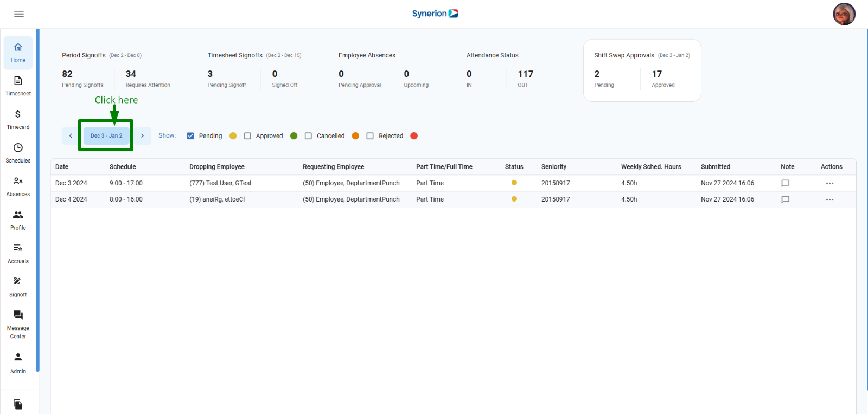
Task: Open actions menu for Dec 4 2024 row
Action: click(829, 199)
